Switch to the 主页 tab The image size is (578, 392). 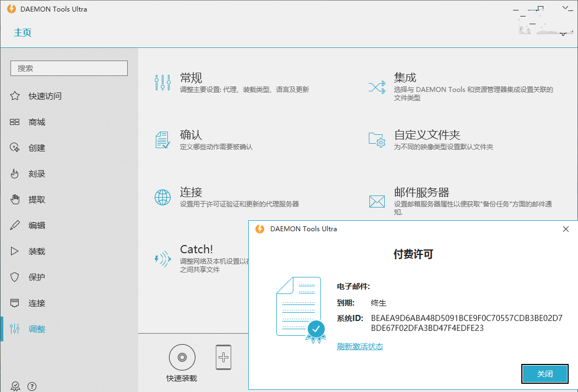click(x=23, y=32)
